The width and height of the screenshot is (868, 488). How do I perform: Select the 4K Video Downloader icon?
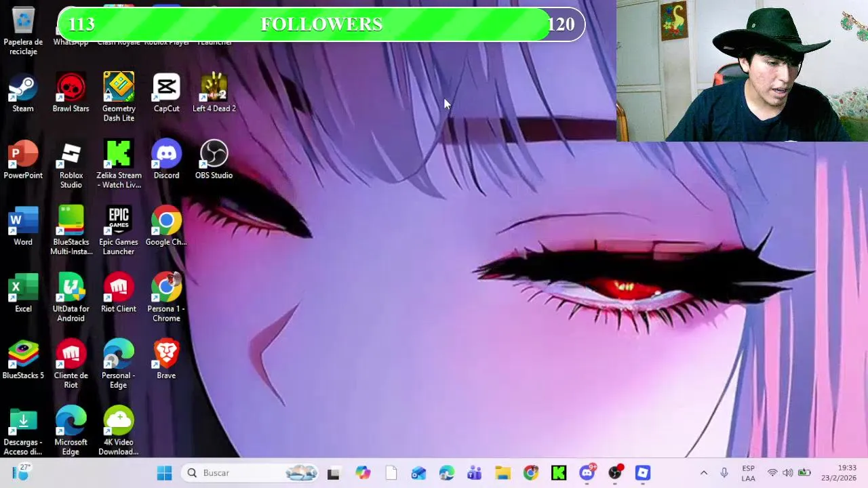(119, 431)
